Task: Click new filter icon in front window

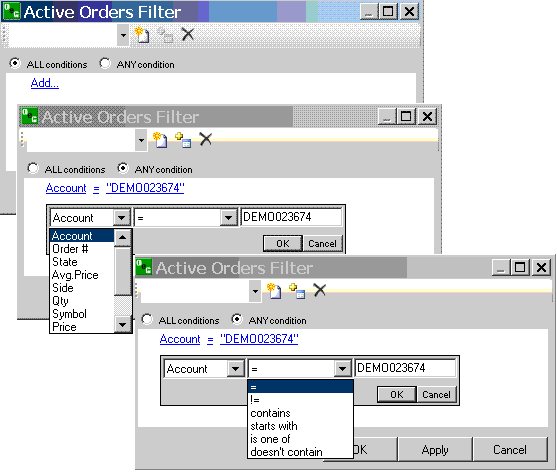Action: pyautogui.click(x=274, y=291)
